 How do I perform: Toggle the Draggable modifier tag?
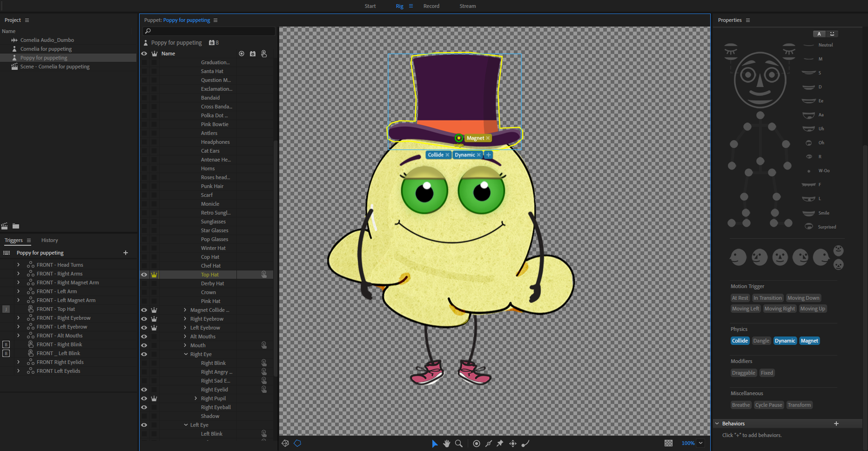tap(744, 373)
